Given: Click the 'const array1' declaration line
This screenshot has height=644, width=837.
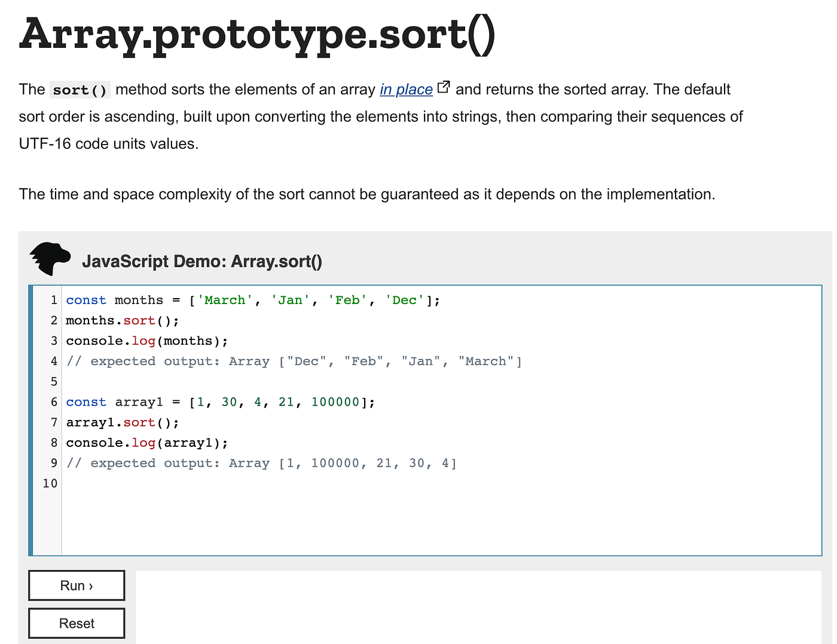Looking at the screenshot, I should (x=221, y=402).
